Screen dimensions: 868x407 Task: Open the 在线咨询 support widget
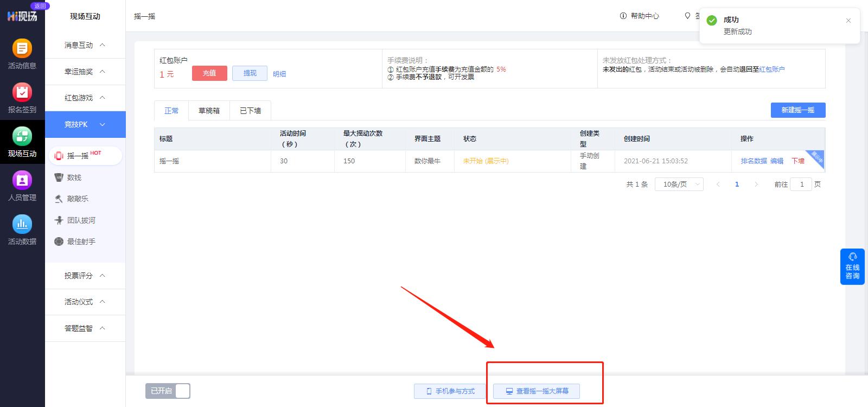tap(852, 266)
